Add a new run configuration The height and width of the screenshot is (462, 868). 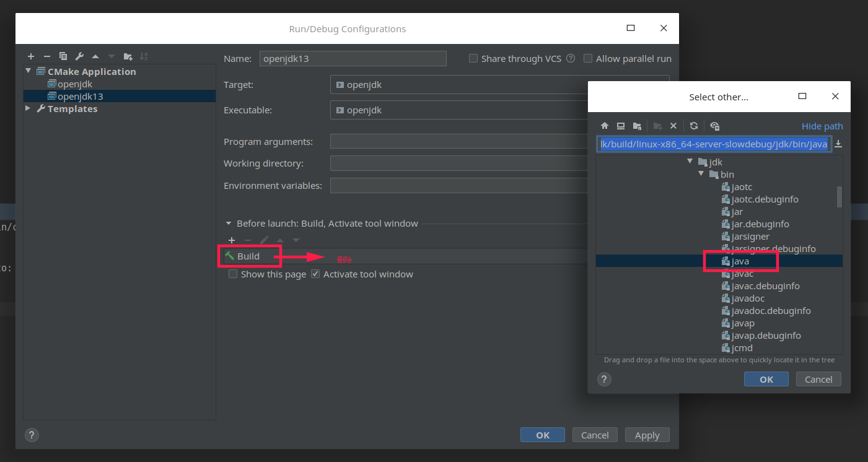pyautogui.click(x=31, y=56)
